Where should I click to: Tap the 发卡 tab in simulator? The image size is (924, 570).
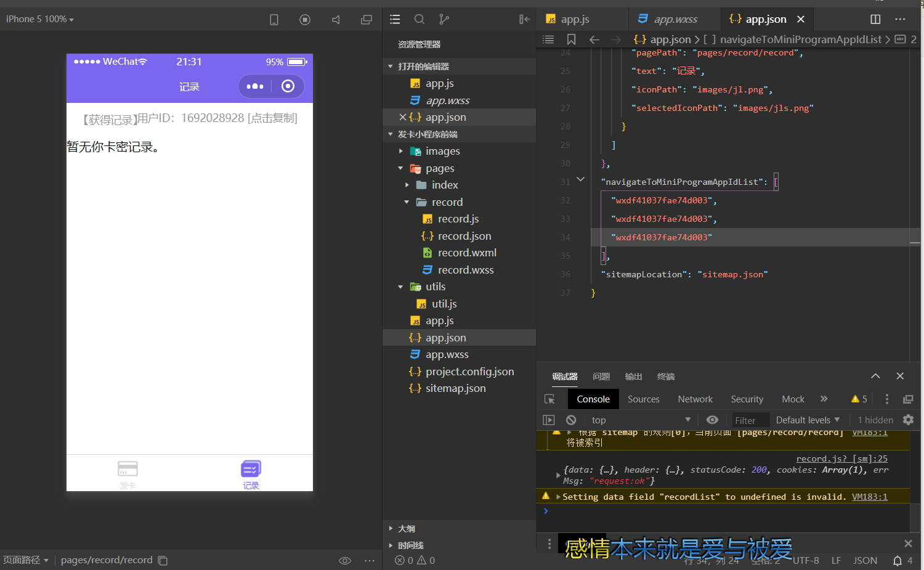click(128, 475)
